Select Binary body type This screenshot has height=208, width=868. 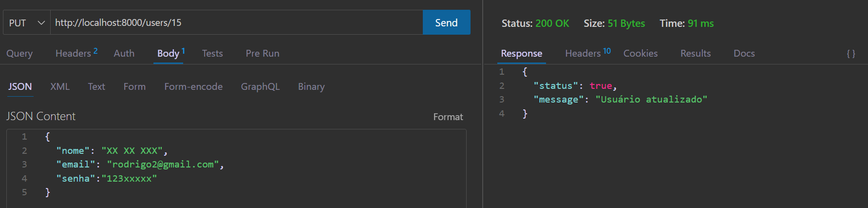pyautogui.click(x=311, y=86)
